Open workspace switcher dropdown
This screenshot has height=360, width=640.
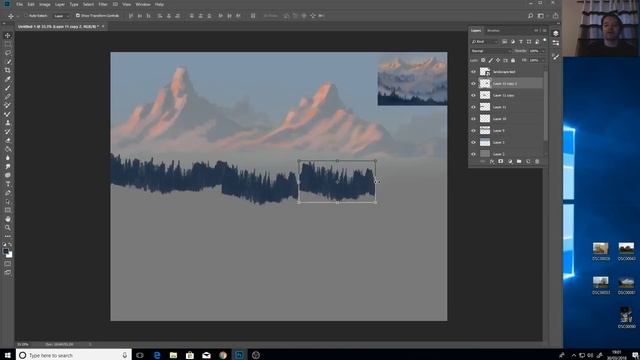click(x=542, y=16)
